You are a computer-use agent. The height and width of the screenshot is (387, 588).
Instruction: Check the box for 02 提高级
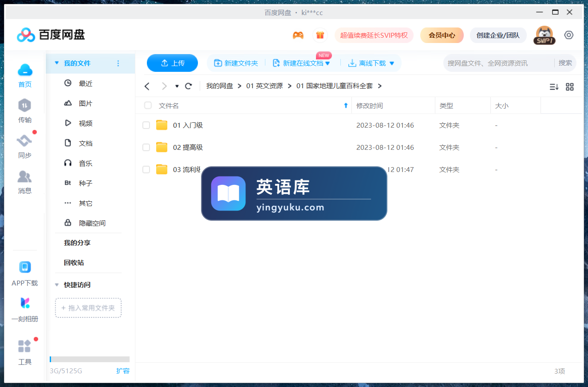point(146,148)
